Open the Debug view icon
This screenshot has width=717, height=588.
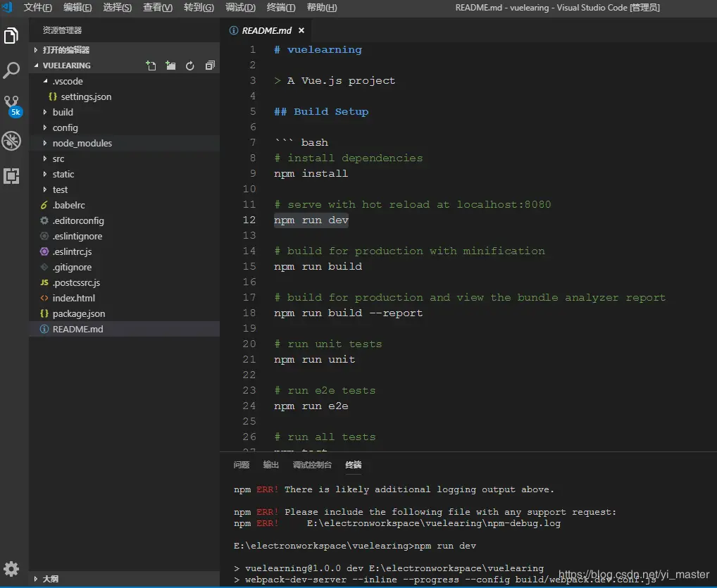tap(11, 141)
